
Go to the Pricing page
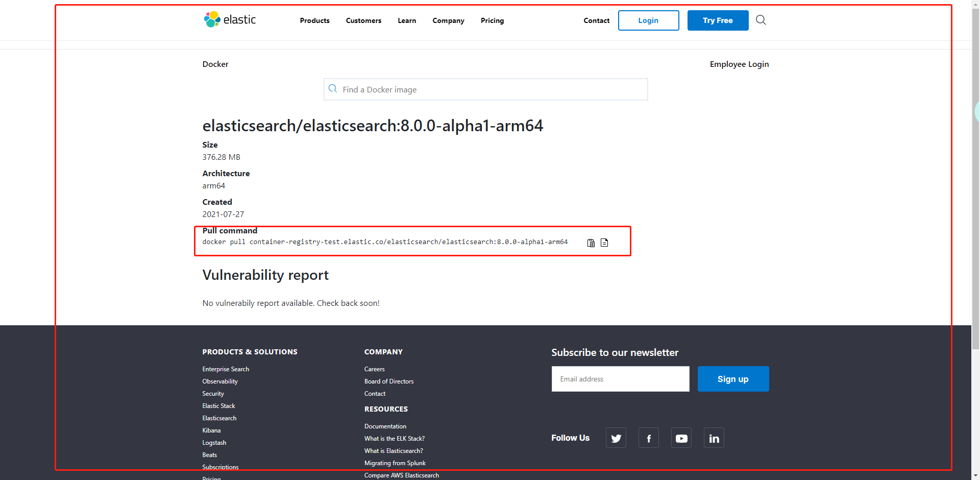(x=492, y=20)
